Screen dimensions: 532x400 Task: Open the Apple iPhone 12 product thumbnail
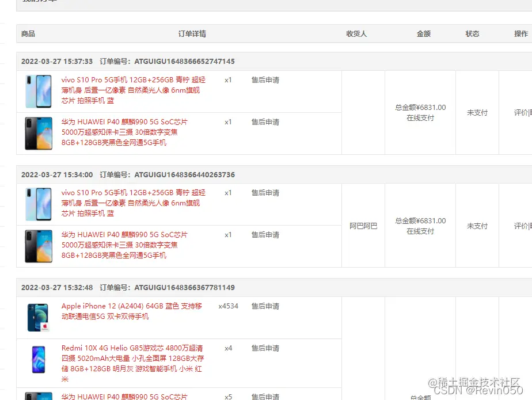coord(39,318)
